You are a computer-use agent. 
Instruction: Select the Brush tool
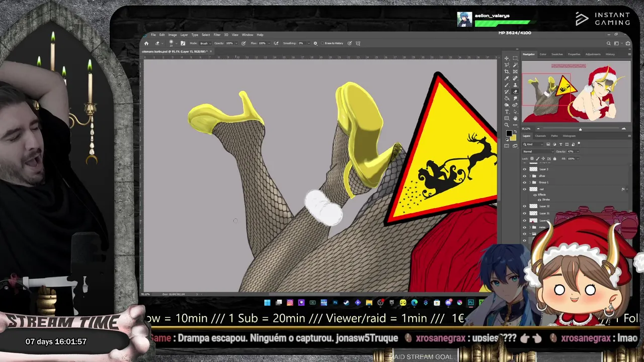click(507, 85)
